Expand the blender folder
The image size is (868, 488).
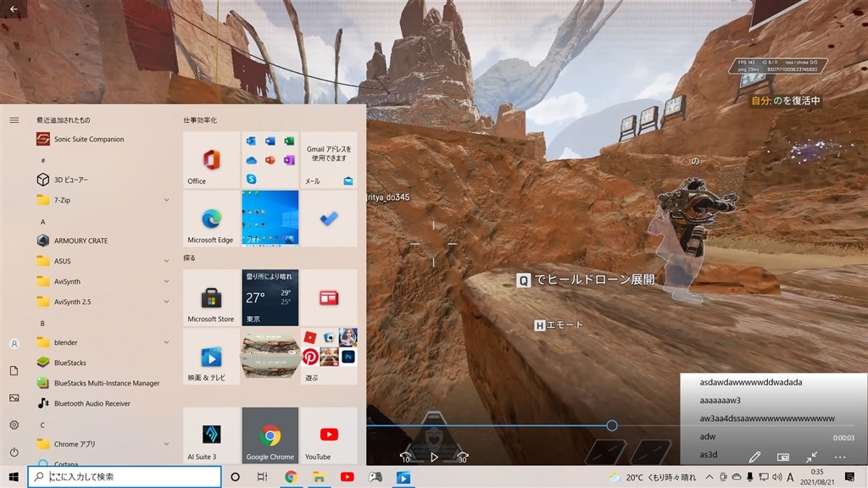tap(166, 342)
